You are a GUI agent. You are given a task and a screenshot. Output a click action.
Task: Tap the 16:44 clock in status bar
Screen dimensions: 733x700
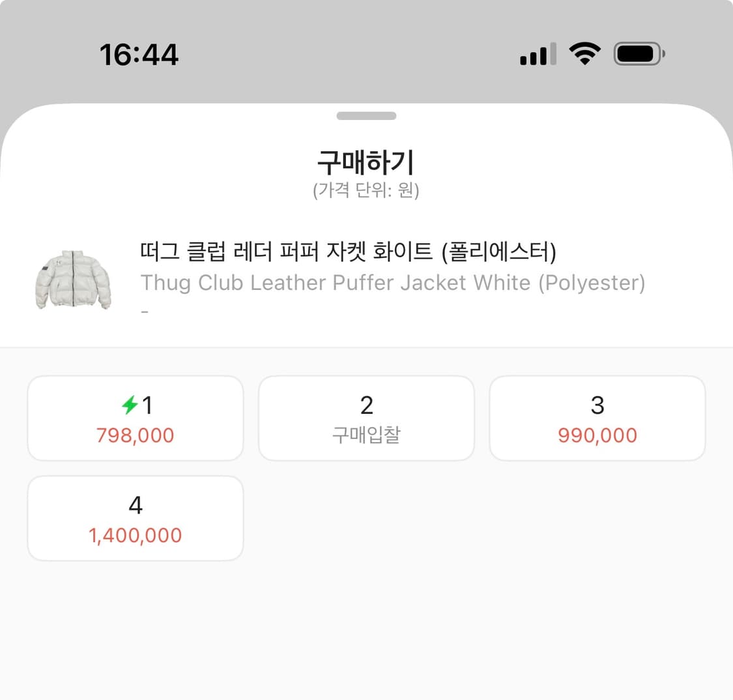click(x=140, y=55)
